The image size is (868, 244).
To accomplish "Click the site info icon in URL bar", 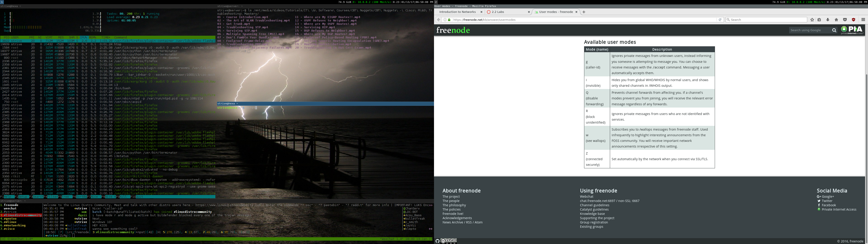I will point(445,20).
